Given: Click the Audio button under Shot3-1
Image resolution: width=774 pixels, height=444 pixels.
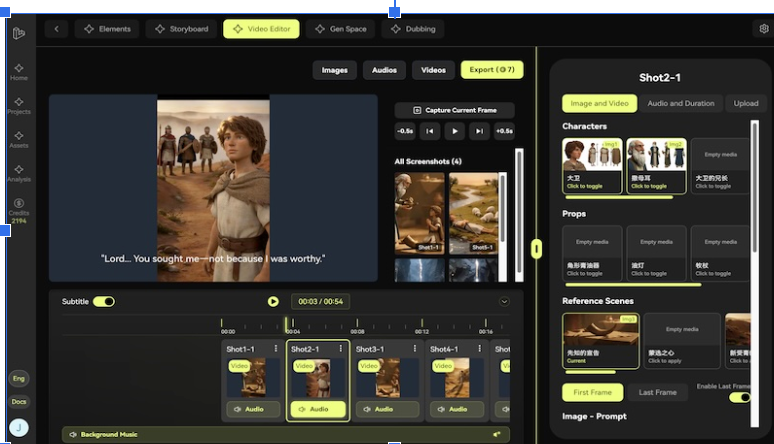Looking at the screenshot, I should coord(387,409).
